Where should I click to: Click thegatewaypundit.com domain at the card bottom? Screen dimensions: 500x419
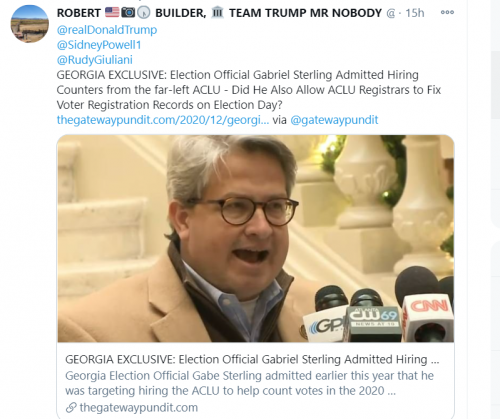coord(139,407)
